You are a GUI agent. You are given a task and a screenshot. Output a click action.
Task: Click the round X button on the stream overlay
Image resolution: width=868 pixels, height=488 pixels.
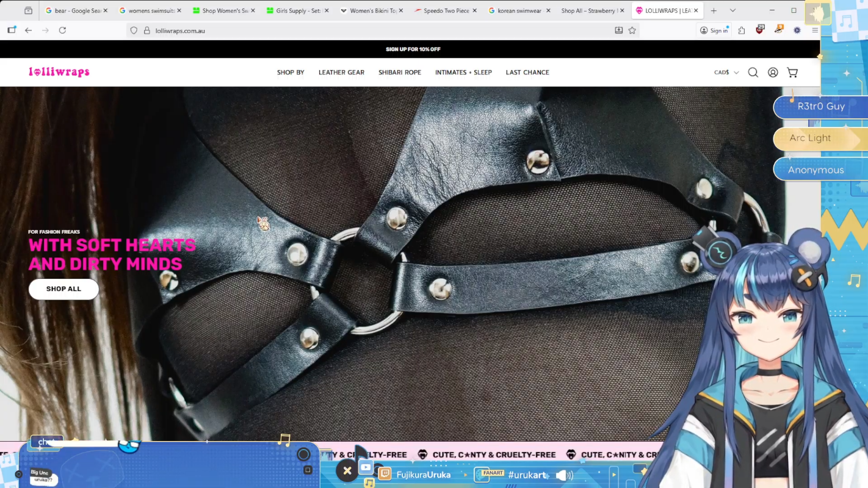[347, 470]
